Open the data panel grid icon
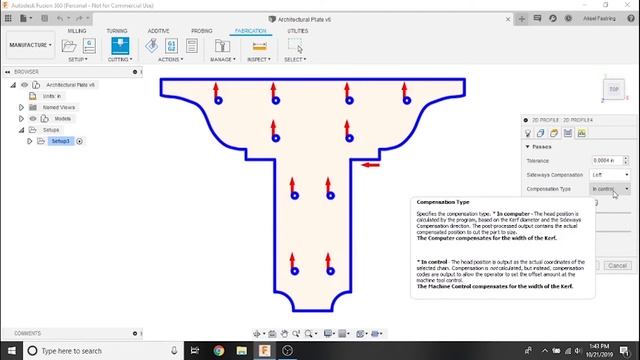 click(x=8, y=18)
